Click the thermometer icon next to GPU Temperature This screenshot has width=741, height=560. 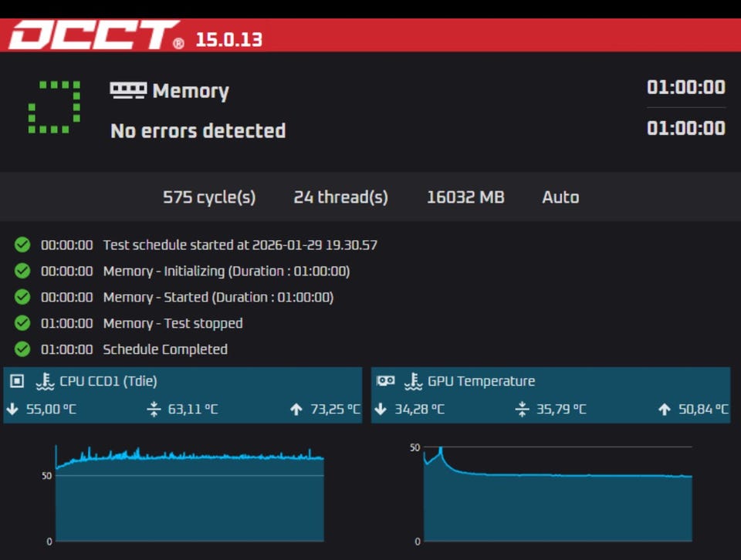coord(414,381)
